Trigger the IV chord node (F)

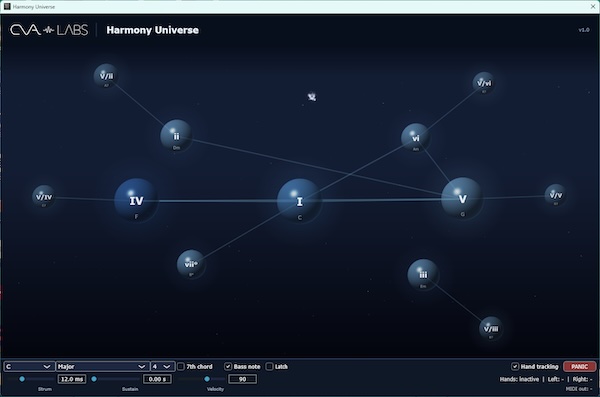[x=136, y=201]
